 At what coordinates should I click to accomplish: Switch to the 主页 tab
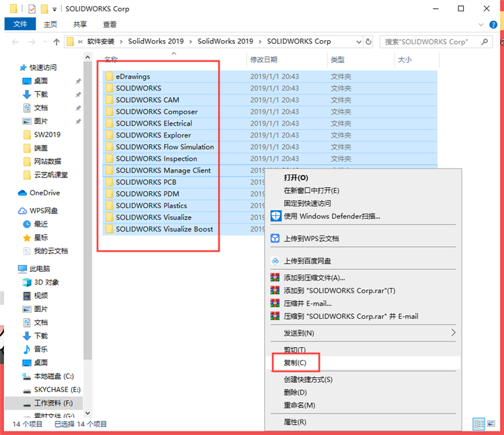coord(50,24)
